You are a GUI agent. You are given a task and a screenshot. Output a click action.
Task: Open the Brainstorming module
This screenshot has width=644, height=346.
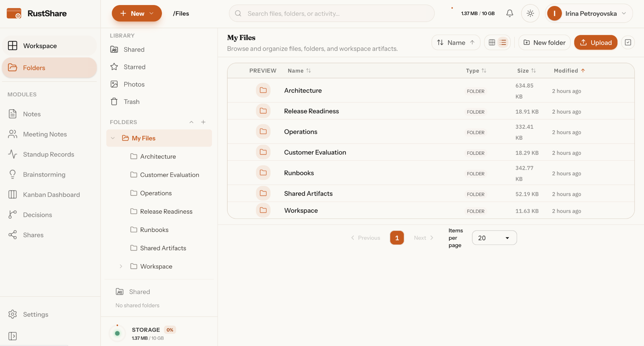click(x=49, y=174)
